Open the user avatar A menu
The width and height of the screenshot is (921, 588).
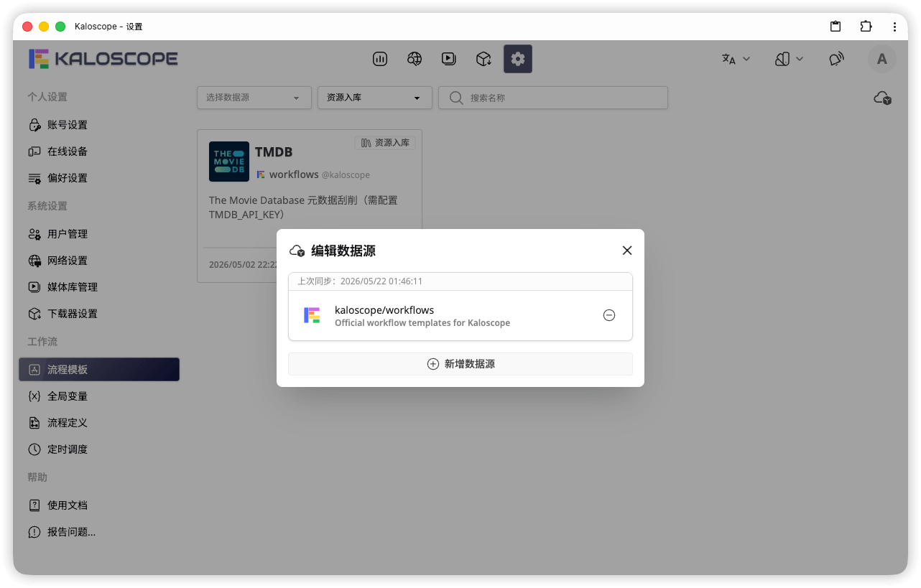(882, 59)
